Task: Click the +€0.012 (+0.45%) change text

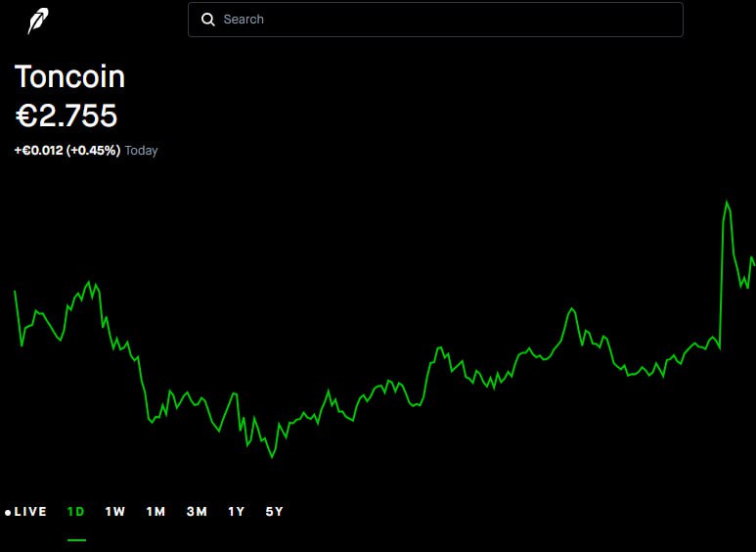Action: coord(67,151)
